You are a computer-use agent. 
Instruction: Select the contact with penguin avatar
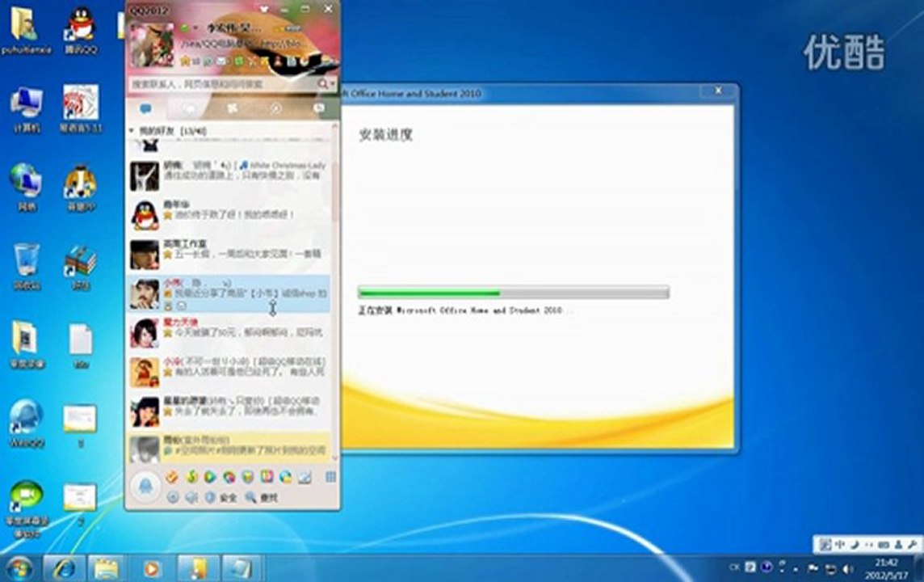(x=229, y=215)
